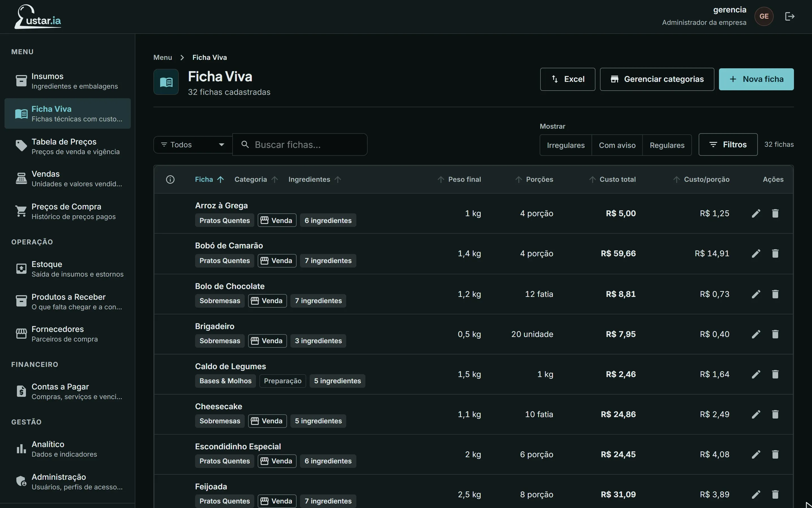Sort by Custo total column

[x=612, y=179]
